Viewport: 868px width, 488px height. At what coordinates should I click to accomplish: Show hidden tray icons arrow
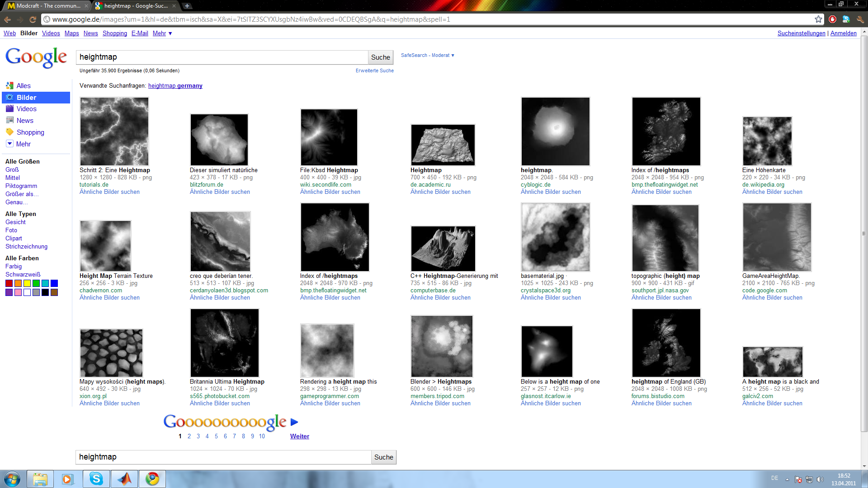coord(787,479)
